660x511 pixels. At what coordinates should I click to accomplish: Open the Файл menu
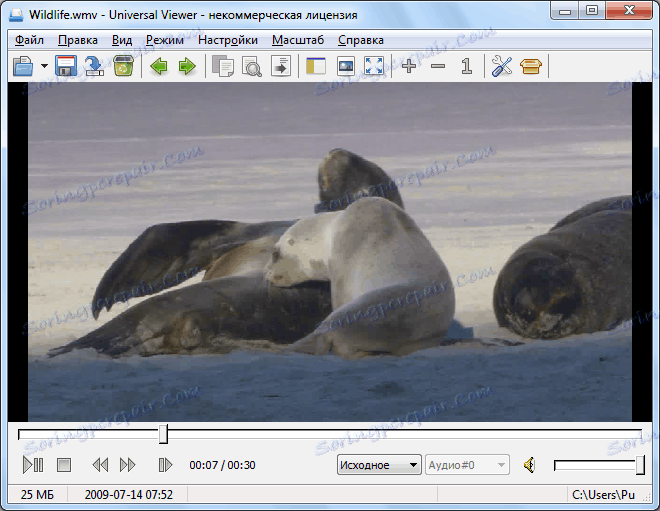pos(29,40)
